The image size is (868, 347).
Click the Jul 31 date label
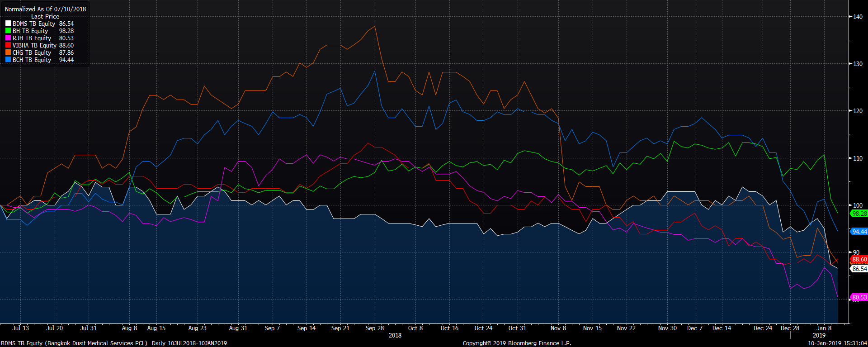[88, 328]
